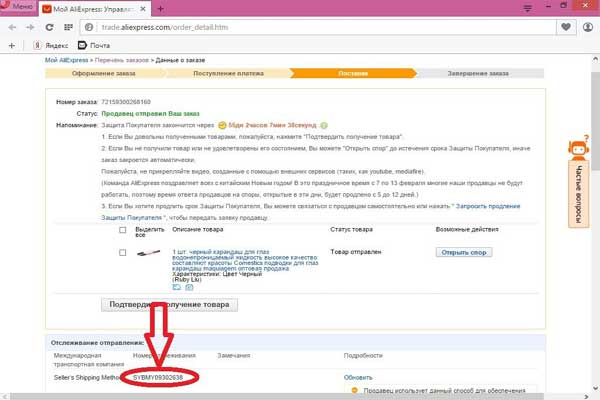Click the order number 72159300268160

pos(126,102)
